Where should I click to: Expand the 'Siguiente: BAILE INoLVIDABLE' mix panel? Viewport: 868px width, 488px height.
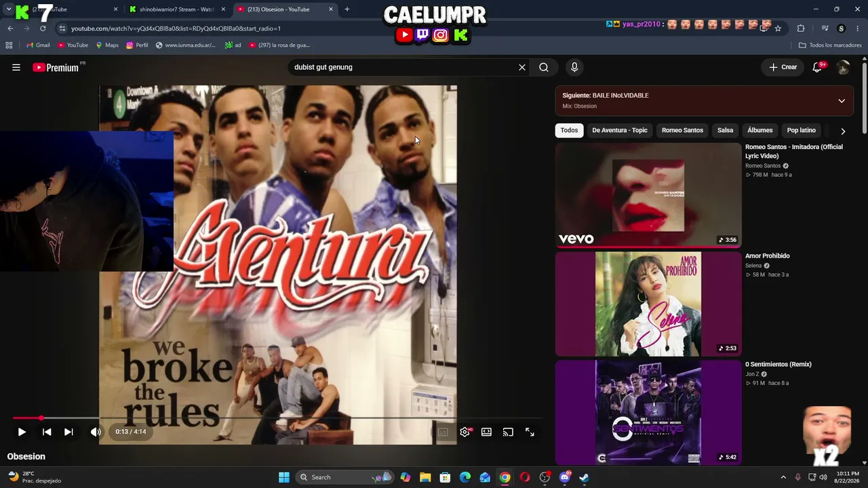point(842,101)
